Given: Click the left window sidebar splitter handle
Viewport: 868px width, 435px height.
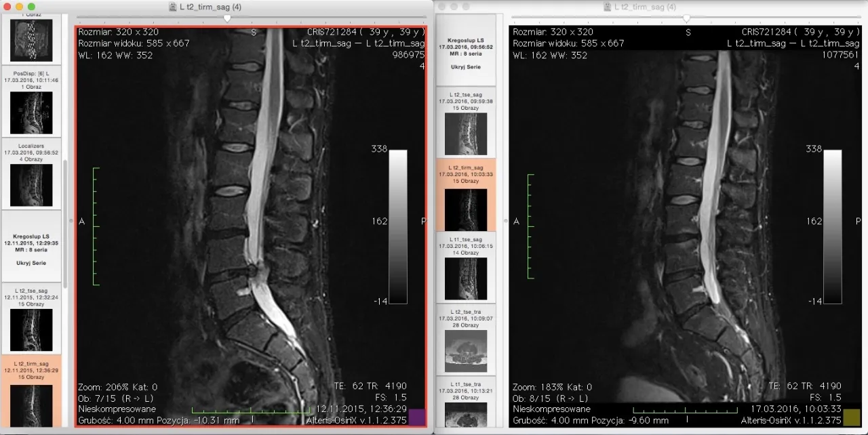Looking at the screenshot, I should (x=71, y=220).
